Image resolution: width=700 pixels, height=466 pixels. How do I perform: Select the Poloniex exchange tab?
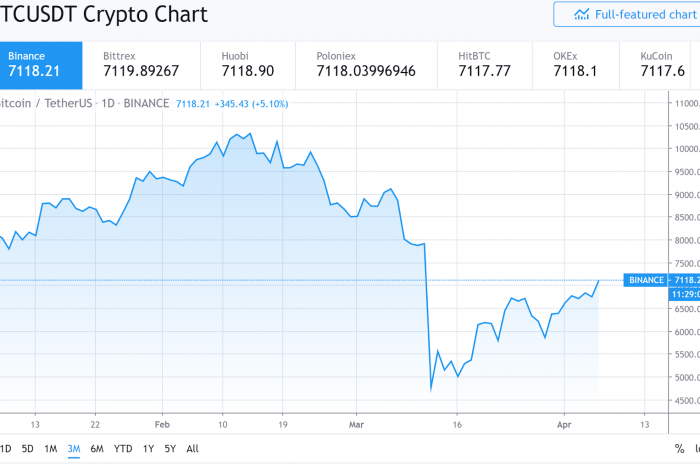click(x=366, y=66)
